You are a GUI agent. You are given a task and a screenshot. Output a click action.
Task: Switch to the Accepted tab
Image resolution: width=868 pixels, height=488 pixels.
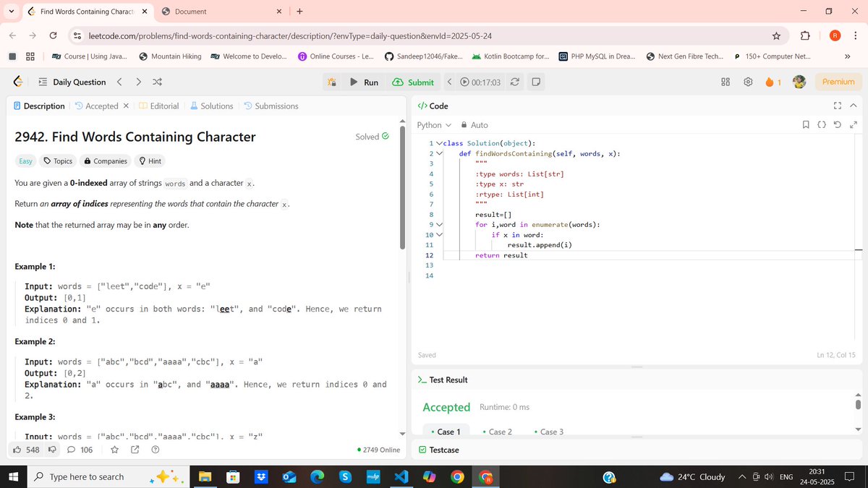click(96, 106)
